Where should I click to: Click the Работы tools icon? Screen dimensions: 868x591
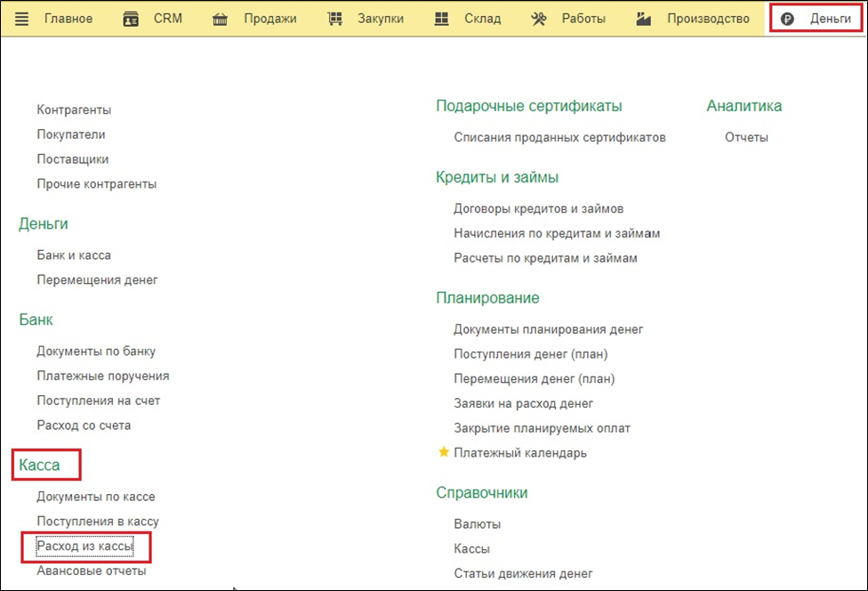[539, 19]
